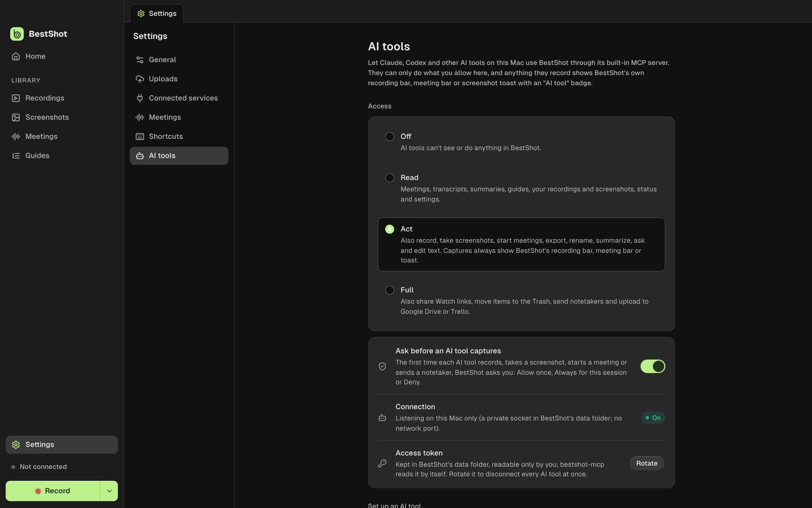Screen dimensions: 812x508
Task: Click the Settings panel title
Action: 150,36
